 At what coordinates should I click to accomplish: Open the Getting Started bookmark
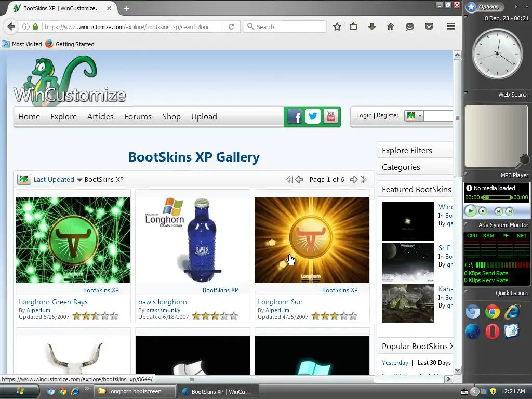point(70,44)
